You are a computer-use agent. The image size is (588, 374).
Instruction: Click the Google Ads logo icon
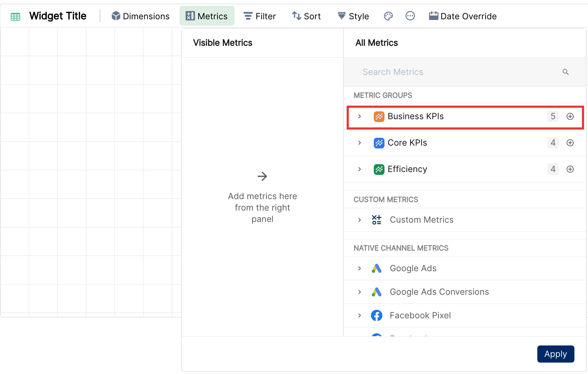click(x=377, y=268)
